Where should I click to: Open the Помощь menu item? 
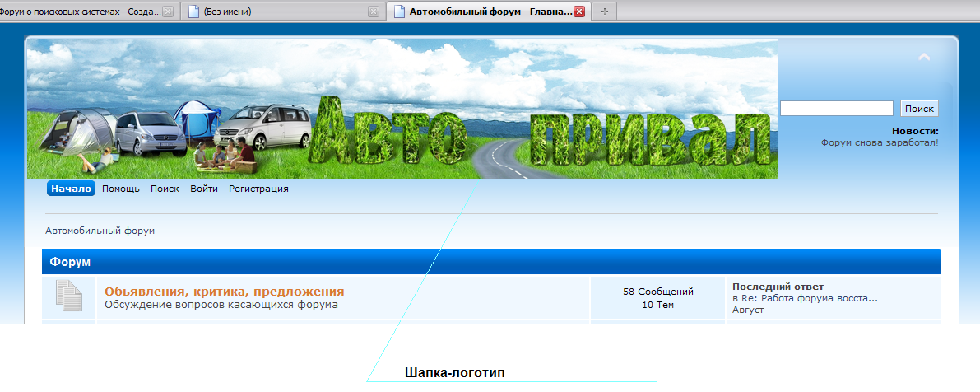coord(121,189)
